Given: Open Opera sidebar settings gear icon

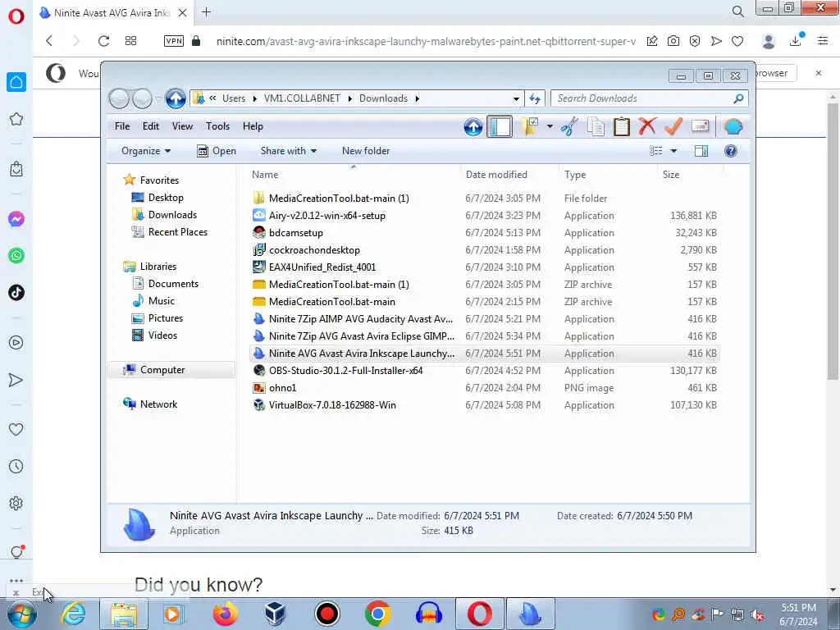Looking at the screenshot, I should (x=16, y=503).
